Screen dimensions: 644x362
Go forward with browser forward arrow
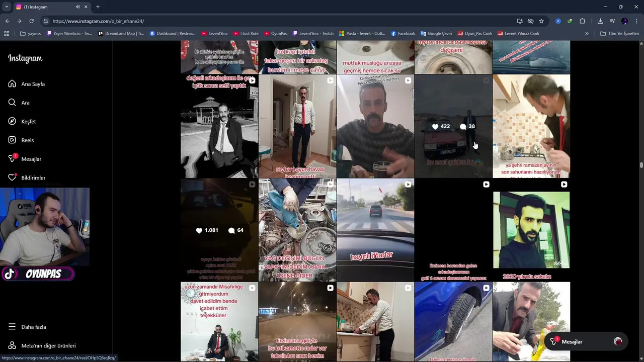(19, 21)
